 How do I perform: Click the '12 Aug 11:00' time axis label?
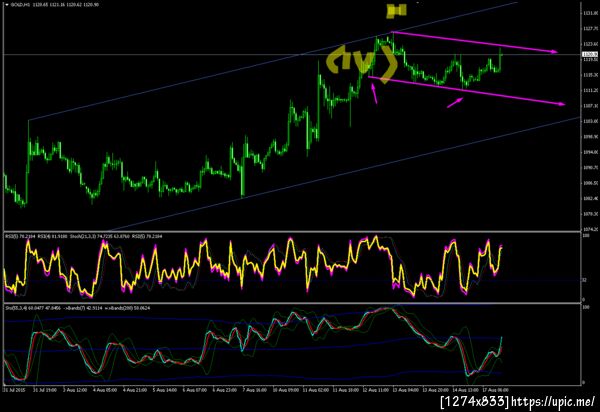click(x=376, y=390)
